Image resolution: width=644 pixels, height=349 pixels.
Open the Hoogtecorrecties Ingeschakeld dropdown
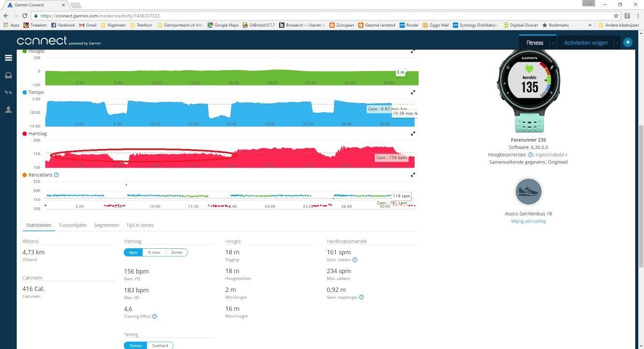(x=551, y=155)
